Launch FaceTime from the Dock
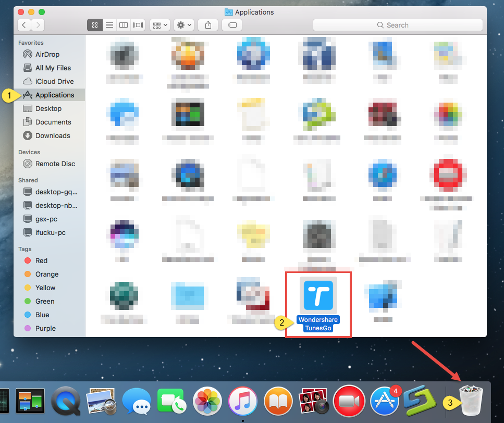Screen dimensions: 504x423 [x=171, y=401]
